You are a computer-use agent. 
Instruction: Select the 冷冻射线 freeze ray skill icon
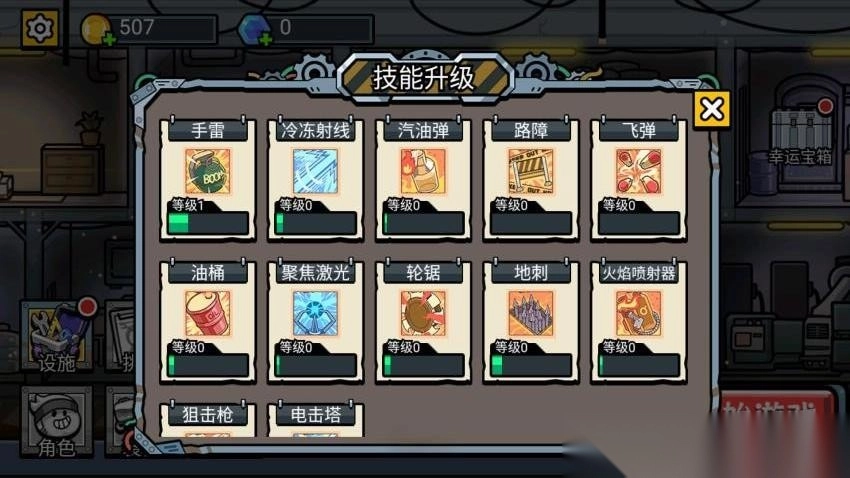pyautogui.click(x=315, y=172)
